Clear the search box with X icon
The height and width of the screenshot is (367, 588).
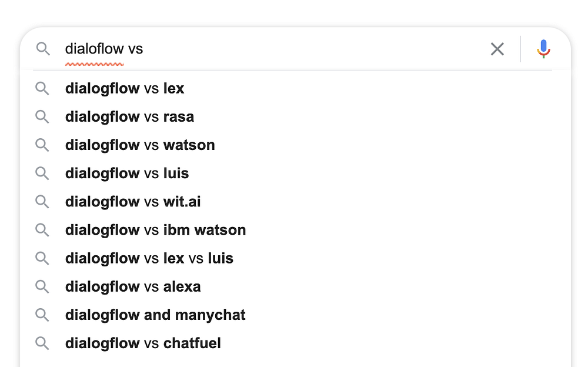497,49
